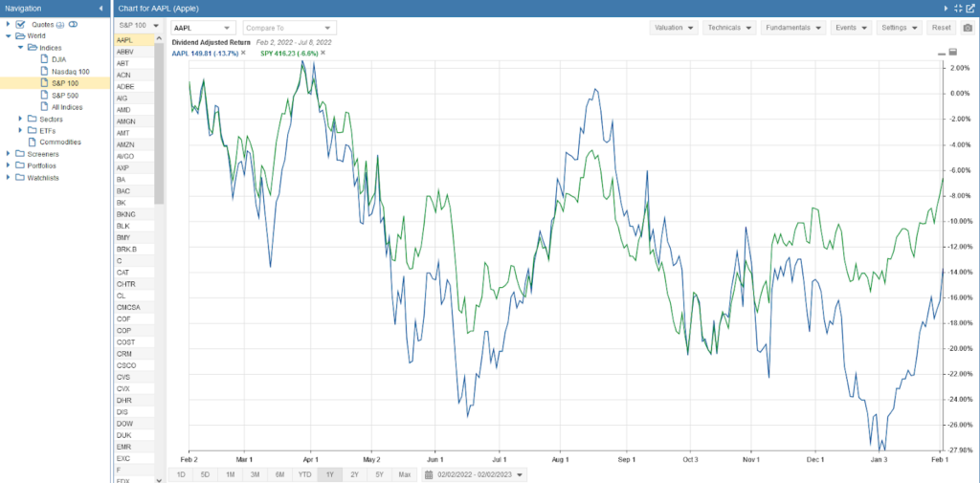Image resolution: width=980 pixels, height=483 pixels.
Task: Remove the SPY comparison with its X
Action: [x=323, y=53]
